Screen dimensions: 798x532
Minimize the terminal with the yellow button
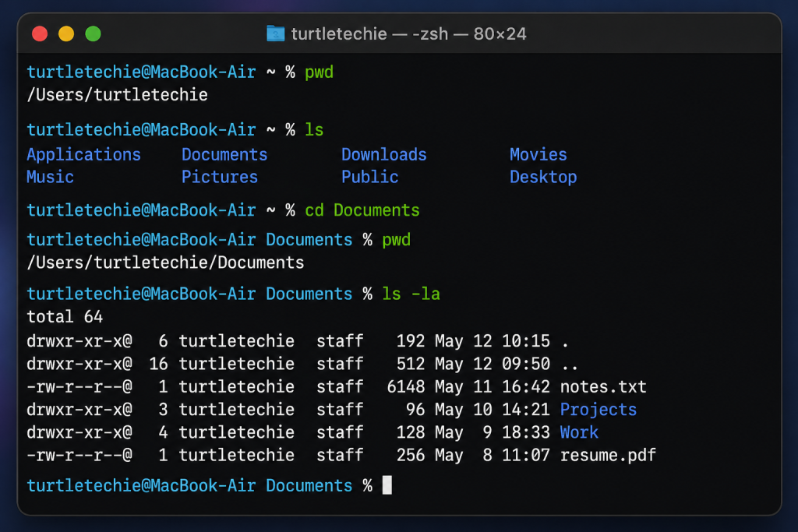(66, 33)
